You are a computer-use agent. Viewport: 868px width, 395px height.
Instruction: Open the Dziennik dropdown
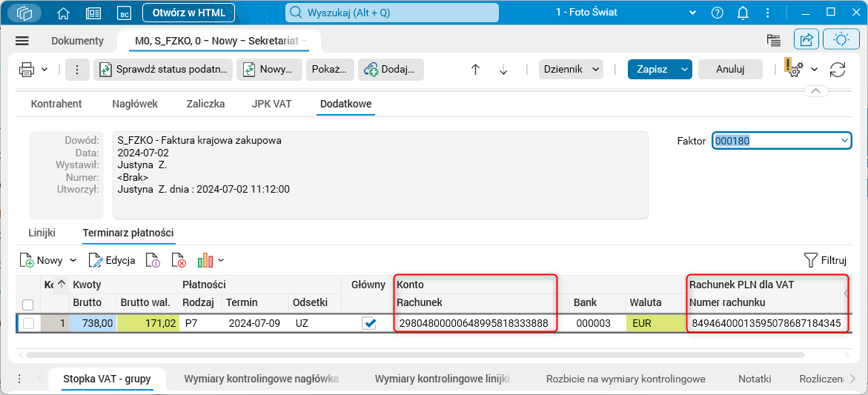[x=570, y=70]
